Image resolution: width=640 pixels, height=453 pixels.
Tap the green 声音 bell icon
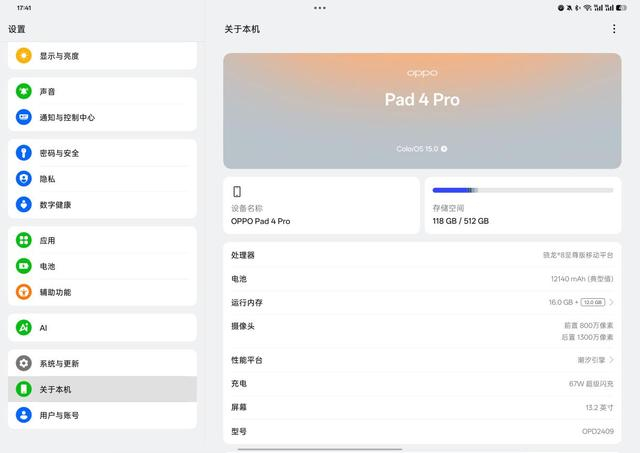pos(24,91)
